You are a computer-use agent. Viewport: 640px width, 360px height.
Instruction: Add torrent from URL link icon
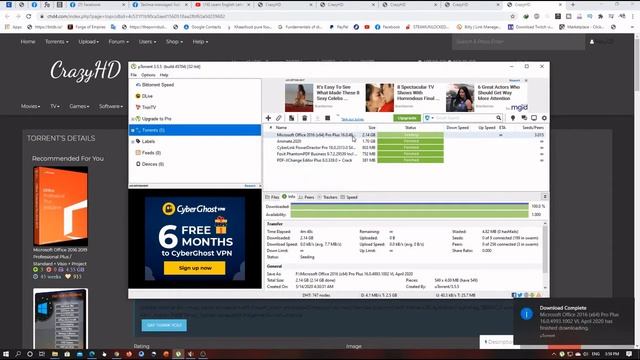(279, 118)
